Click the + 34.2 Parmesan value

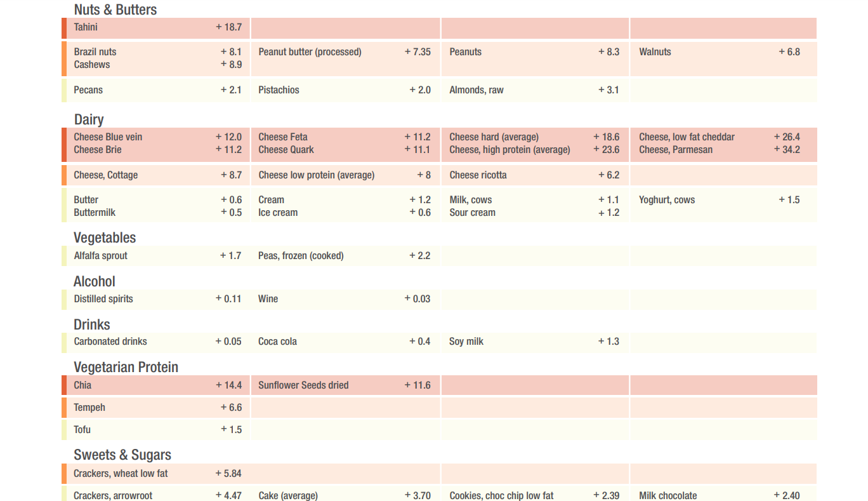pyautogui.click(x=787, y=150)
